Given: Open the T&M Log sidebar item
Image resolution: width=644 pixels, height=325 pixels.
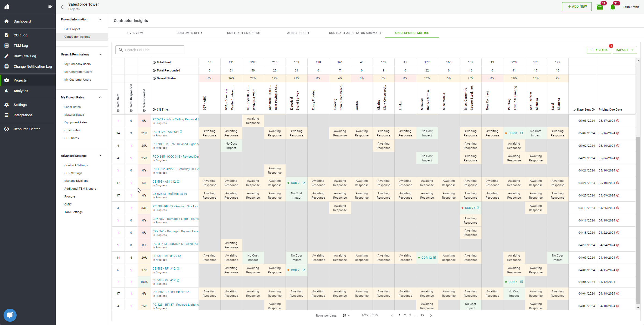Looking at the screenshot, I should click(20, 45).
